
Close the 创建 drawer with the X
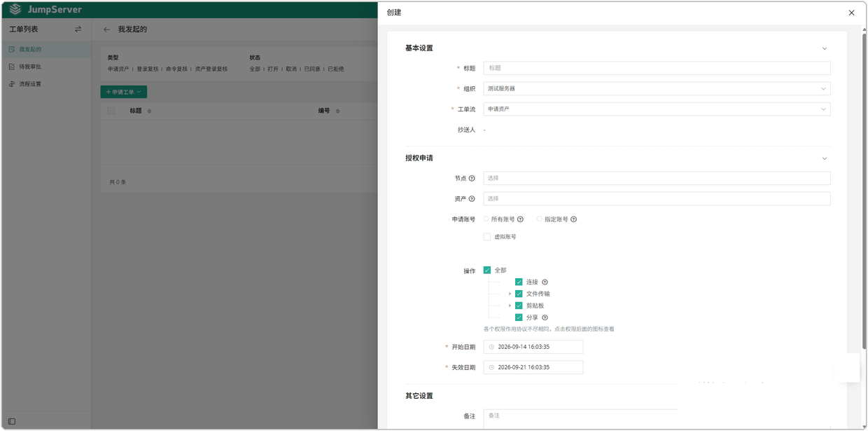point(851,13)
